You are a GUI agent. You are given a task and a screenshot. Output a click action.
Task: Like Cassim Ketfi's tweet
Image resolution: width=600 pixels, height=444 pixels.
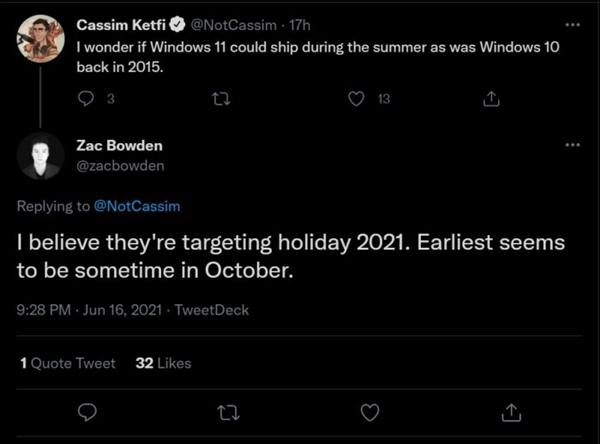[x=355, y=98]
